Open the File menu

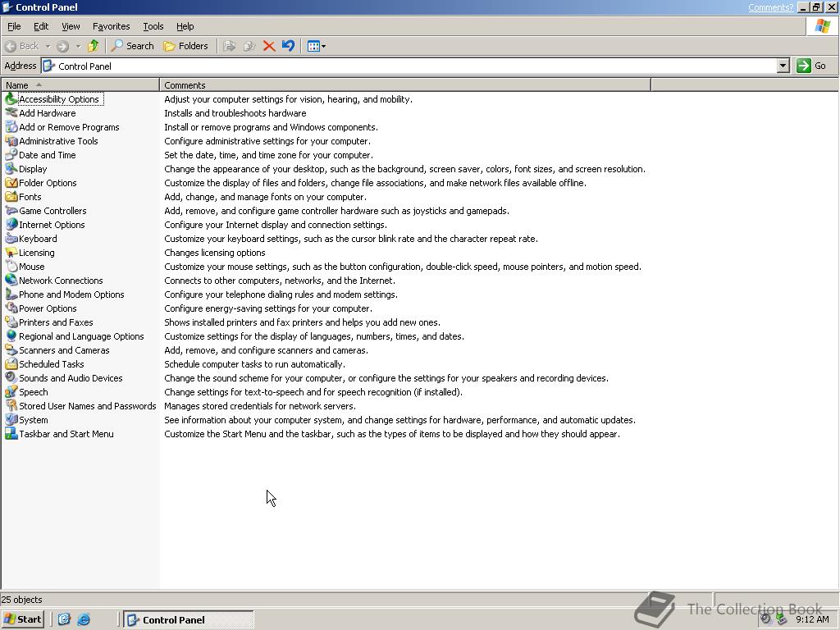14,26
